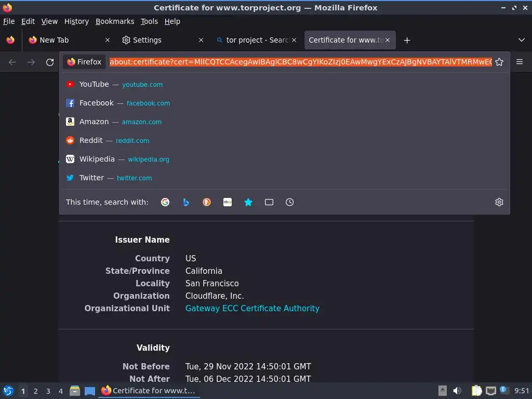The height and width of the screenshot is (399, 532).
Task: Follow the Gateway ECC Certificate Authority link
Action: 252,309
